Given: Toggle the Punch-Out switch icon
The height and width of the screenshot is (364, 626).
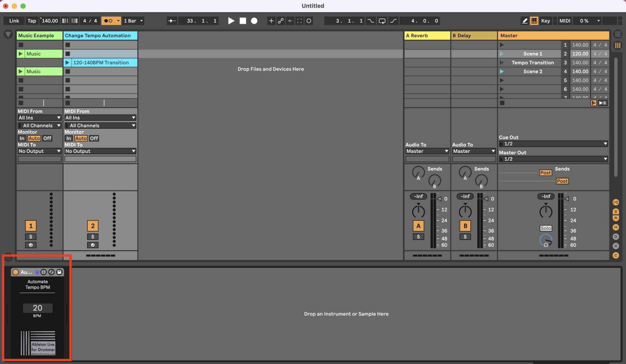Looking at the screenshot, I should (393, 21).
